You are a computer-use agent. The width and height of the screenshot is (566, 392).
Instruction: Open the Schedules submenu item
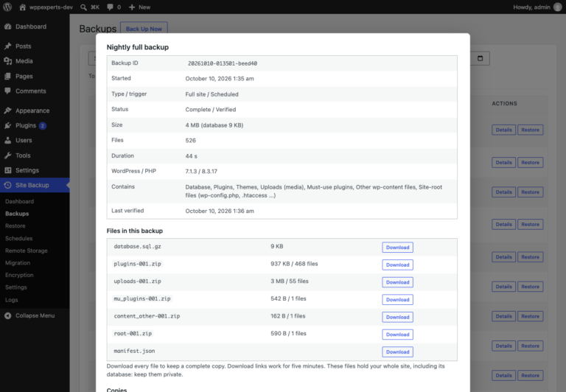18,238
